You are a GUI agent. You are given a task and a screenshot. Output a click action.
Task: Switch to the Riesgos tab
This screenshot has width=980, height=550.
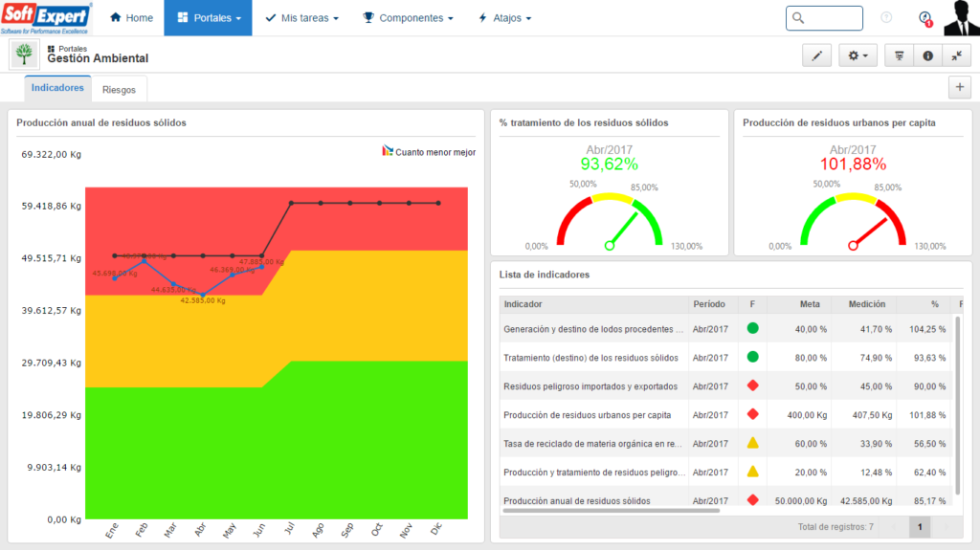click(x=119, y=89)
